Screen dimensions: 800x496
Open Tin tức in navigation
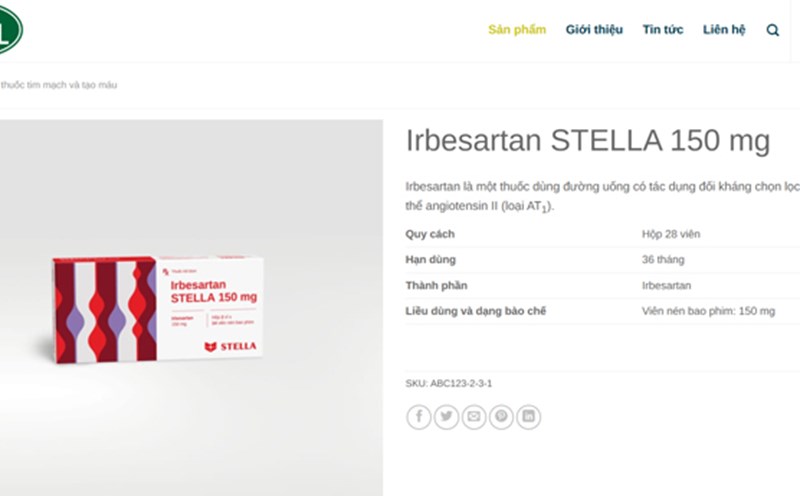coord(663,30)
